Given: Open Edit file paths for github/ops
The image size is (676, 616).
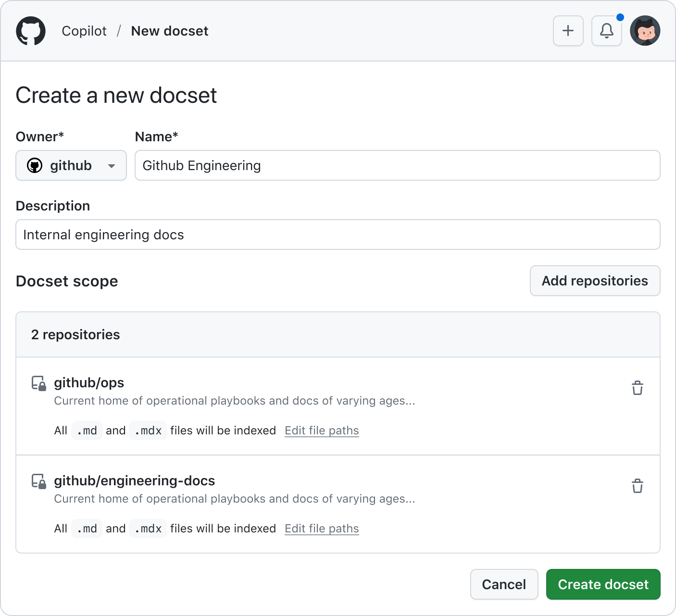Looking at the screenshot, I should click(322, 431).
